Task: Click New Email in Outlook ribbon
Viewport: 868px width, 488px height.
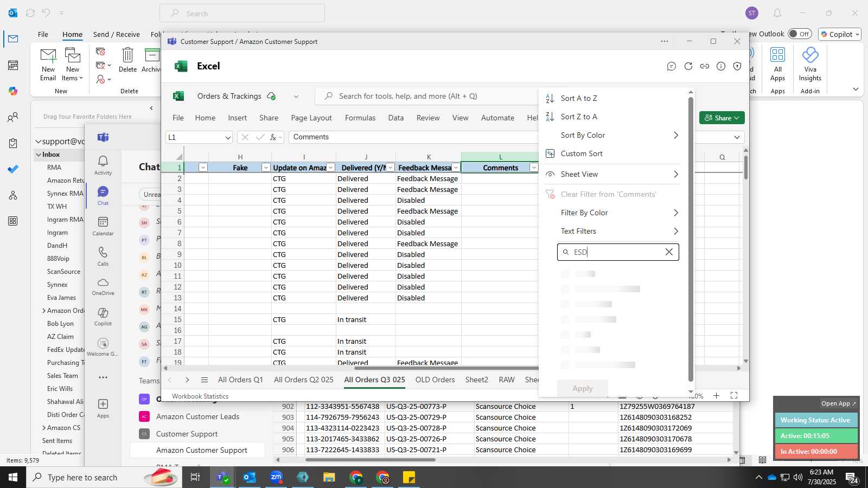Action: click(x=48, y=64)
